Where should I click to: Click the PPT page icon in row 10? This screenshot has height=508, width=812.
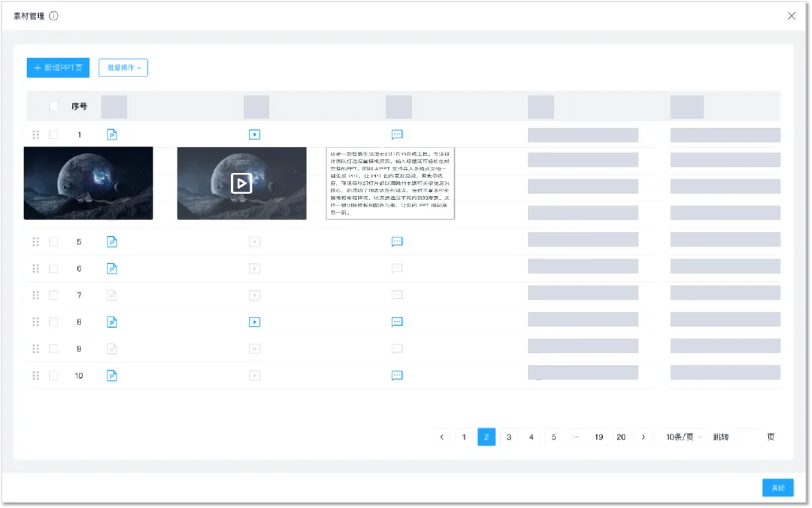click(x=112, y=376)
